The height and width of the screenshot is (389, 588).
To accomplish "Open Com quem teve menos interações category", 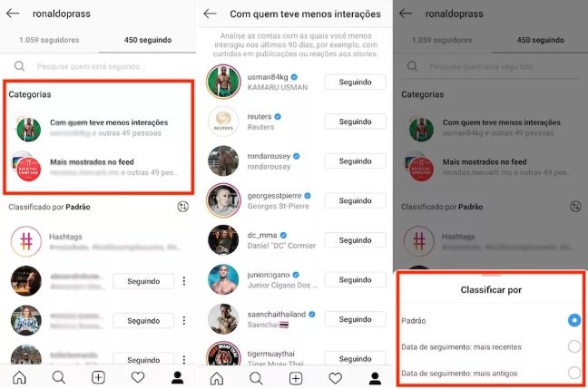I will 99,128.
